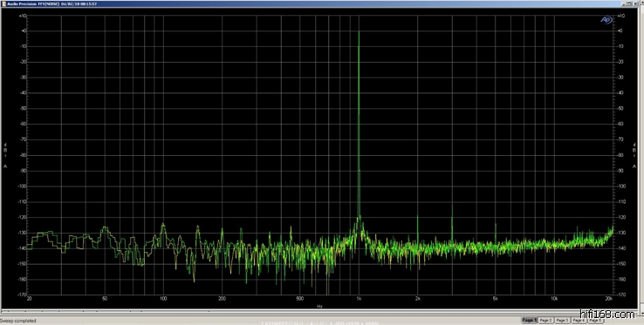The width and height of the screenshot is (644, 325).
Task: Click the left dBr A axis label
Action: (5, 155)
